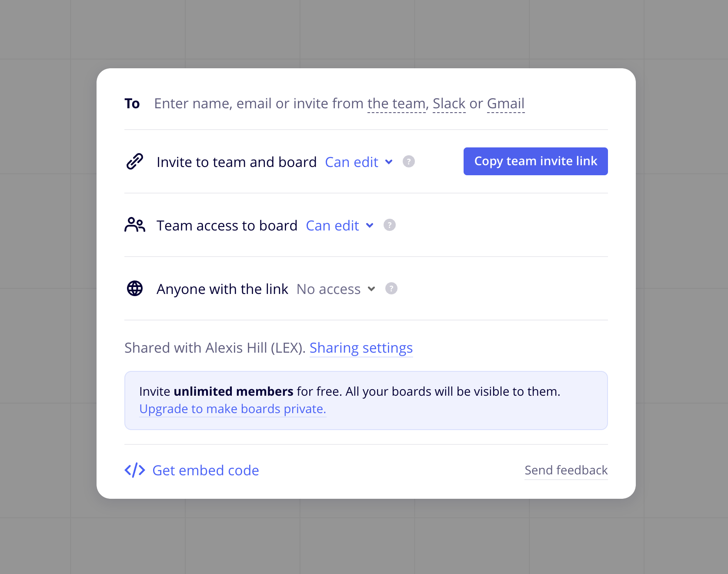The image size is (728, 574).
Task: Click the dimmed board canvas outside the dialog
Action: click(x=43, y=261)
